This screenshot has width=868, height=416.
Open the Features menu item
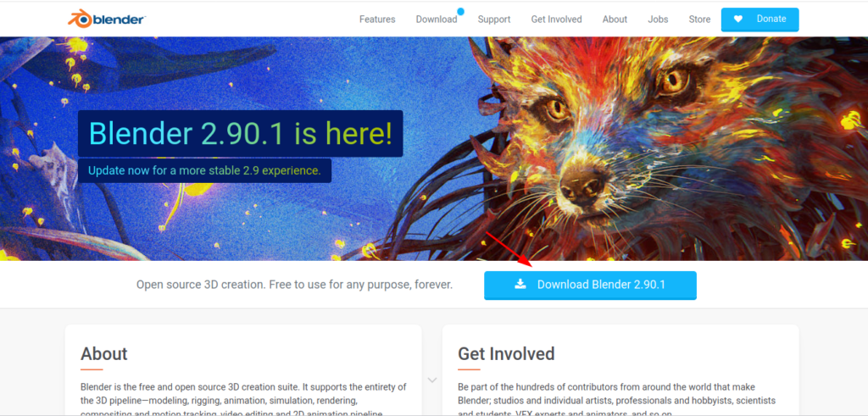point(377,19)
